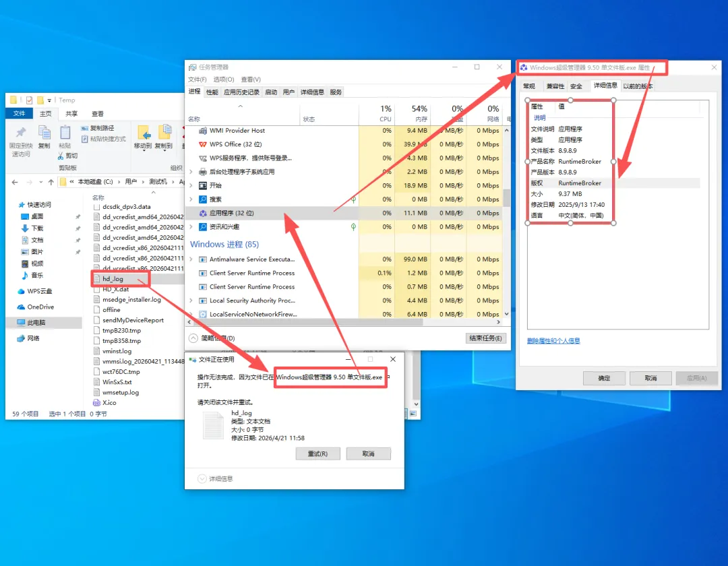The width and height of the screenshot is (728, 566).
Task: Open the General (常规) tab in Properties
Action: tap(529, 86)
